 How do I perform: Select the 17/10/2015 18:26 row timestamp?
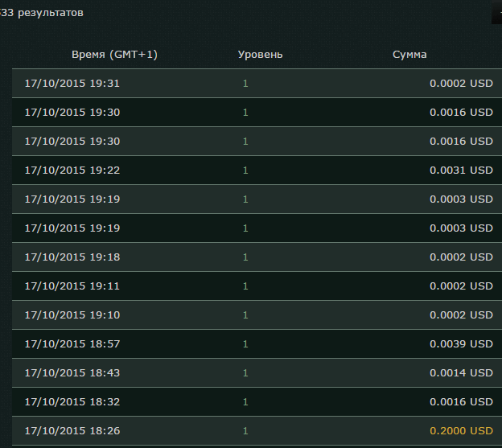click(x=72, y=431)
